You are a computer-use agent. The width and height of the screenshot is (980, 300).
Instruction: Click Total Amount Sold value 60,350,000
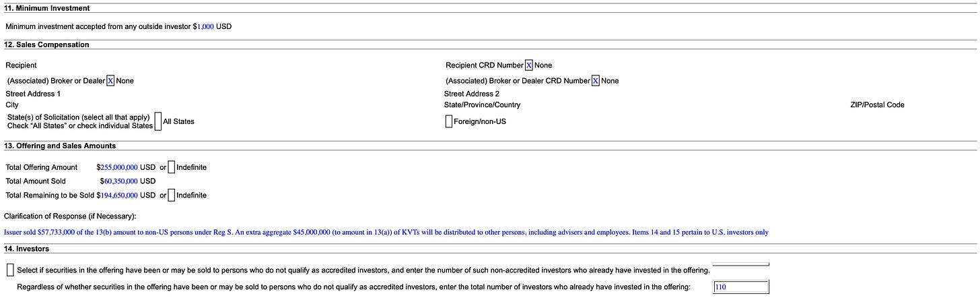click(121, 181)
